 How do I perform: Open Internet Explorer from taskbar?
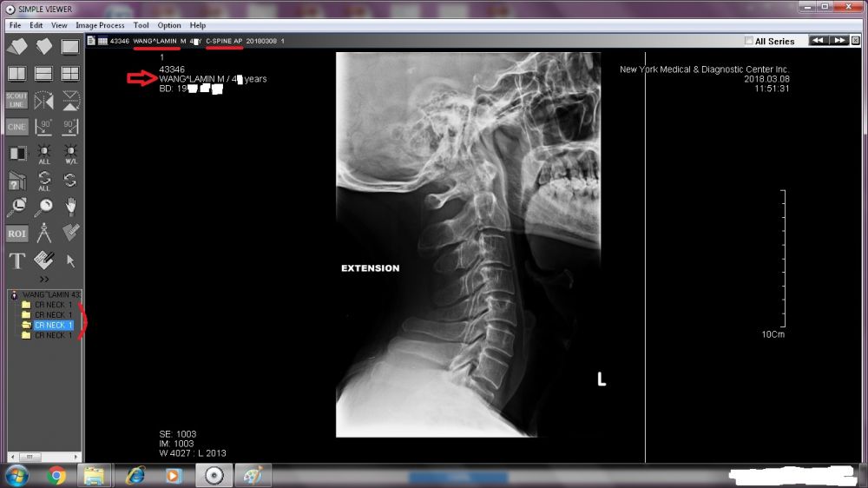pos(135,475)
